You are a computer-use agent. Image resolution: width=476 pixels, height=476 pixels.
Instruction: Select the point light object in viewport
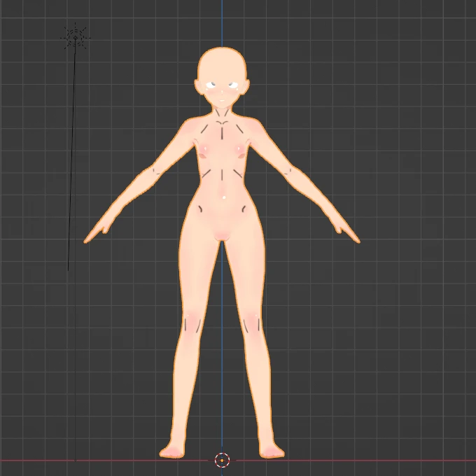(76, 38)
